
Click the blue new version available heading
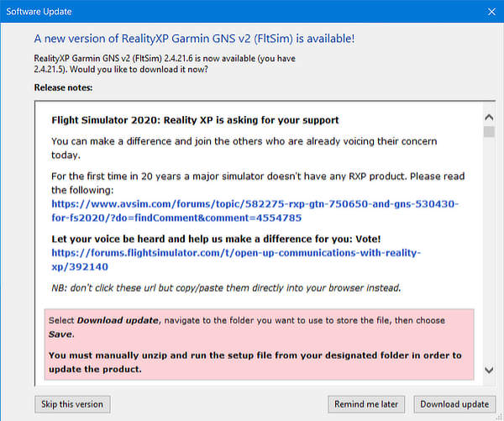point(194,39)
